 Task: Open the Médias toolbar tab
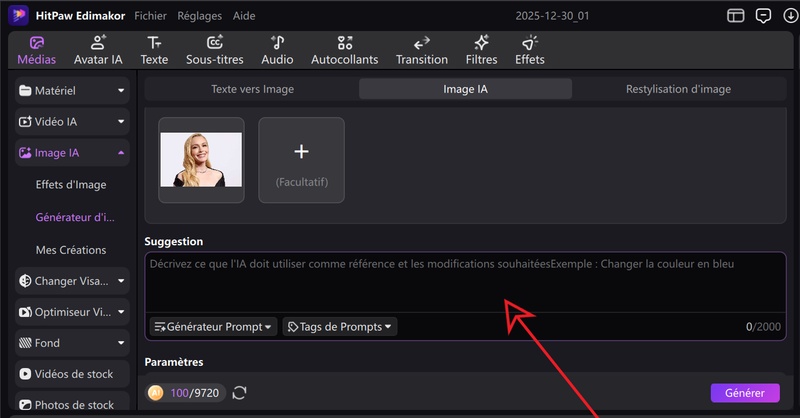coord(37,51)
